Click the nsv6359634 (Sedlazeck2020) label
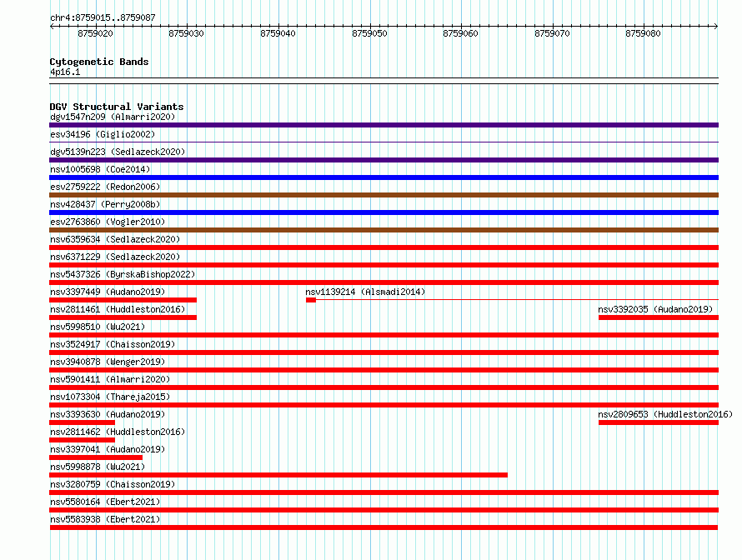Image resolution: width=742 pixels, height=560 pixels. point(115,239)
